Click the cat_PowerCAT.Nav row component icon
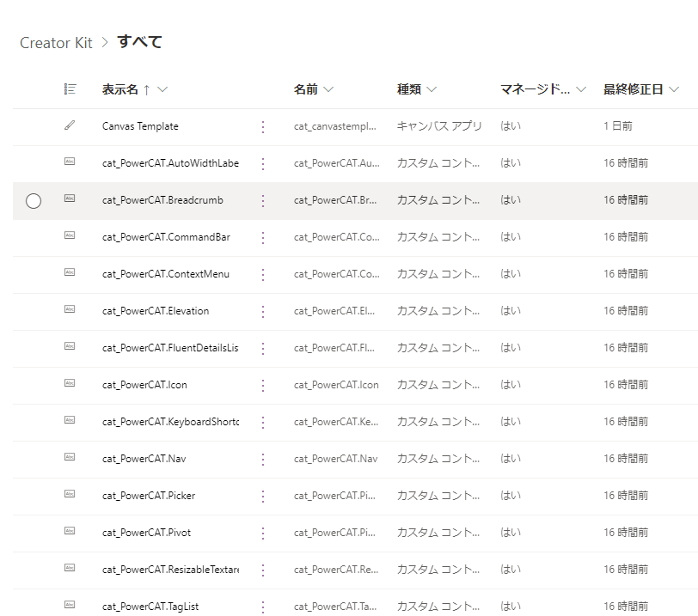The height and width of the screenshot is (616, 698). click(x=70, y=457)
